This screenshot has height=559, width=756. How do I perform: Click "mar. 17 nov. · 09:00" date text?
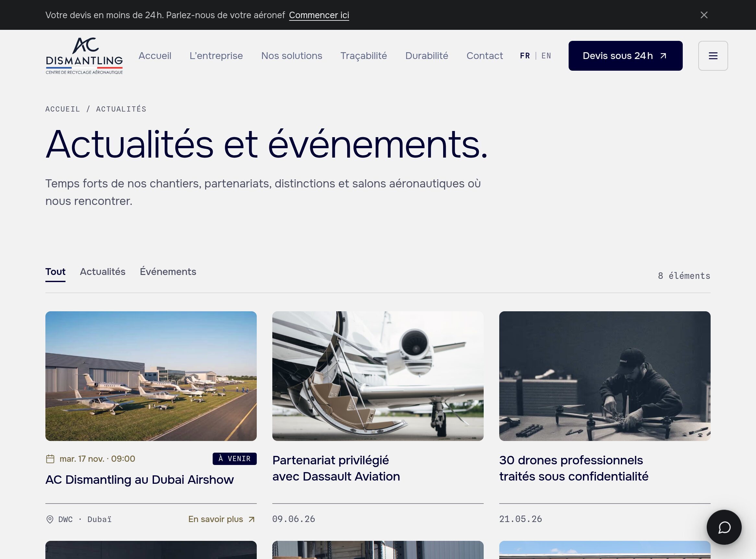[97, 459]
